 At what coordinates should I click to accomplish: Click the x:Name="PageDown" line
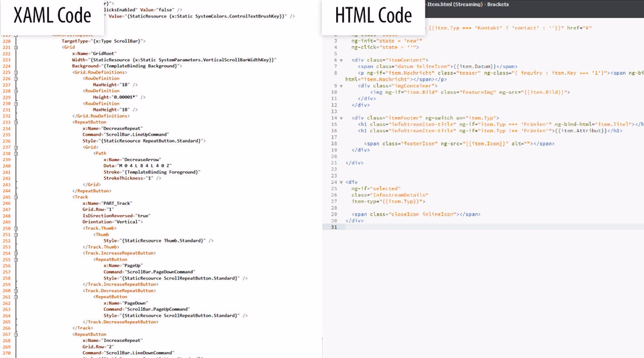[125, 303]
